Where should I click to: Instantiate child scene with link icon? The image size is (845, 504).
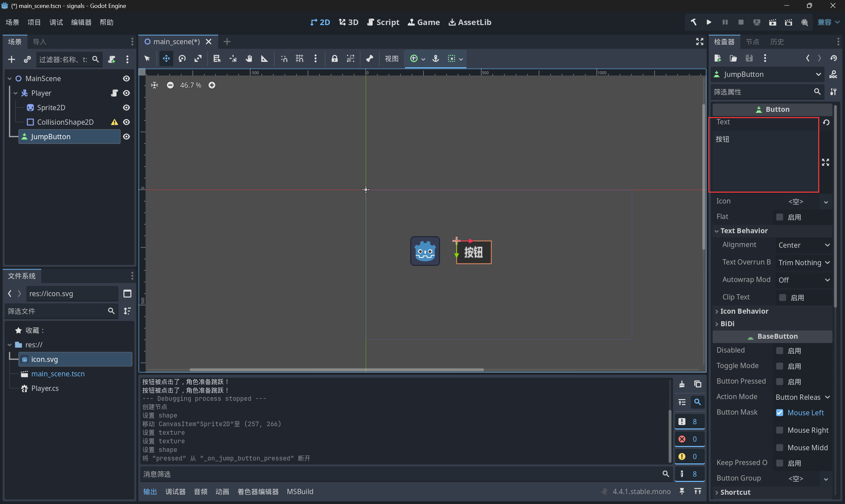click(27, 59)
